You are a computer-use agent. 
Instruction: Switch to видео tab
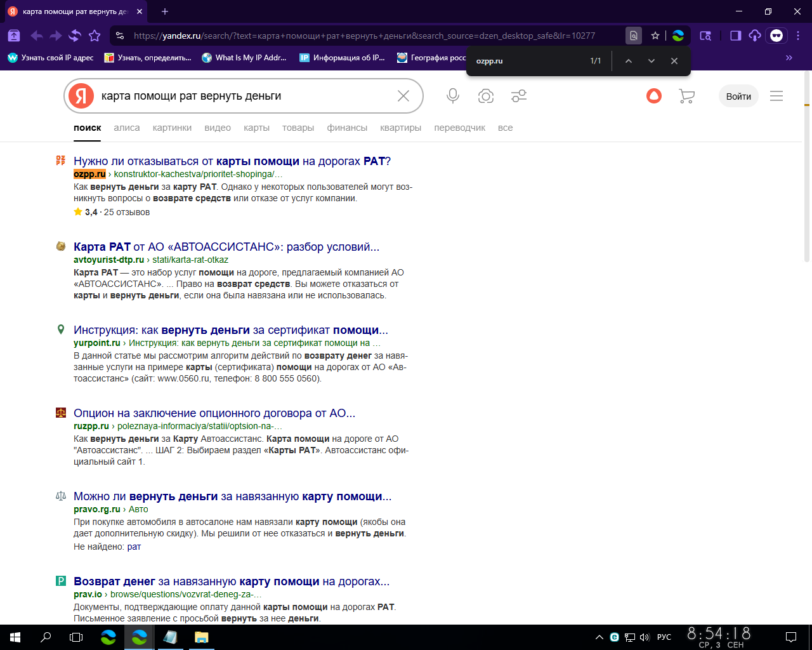click(218, 128)
